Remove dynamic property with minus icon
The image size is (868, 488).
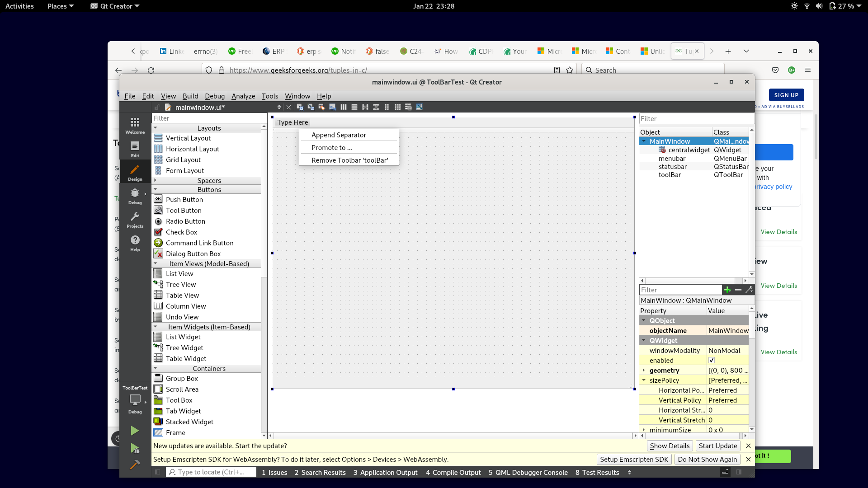point(738,290)
